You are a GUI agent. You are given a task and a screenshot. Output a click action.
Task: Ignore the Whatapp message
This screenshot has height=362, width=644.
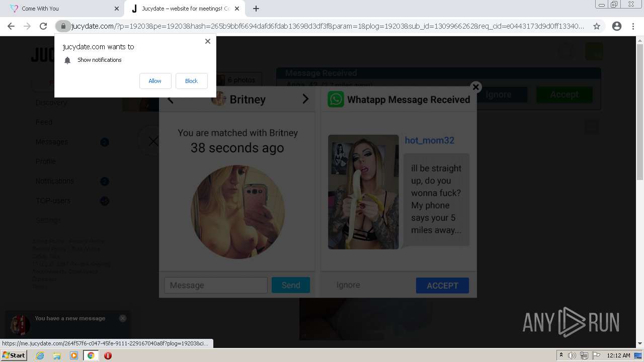tap(348, 285)
